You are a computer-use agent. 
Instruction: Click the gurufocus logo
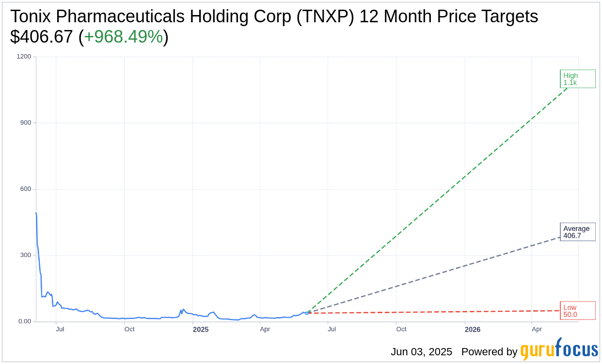click(558, 350)
